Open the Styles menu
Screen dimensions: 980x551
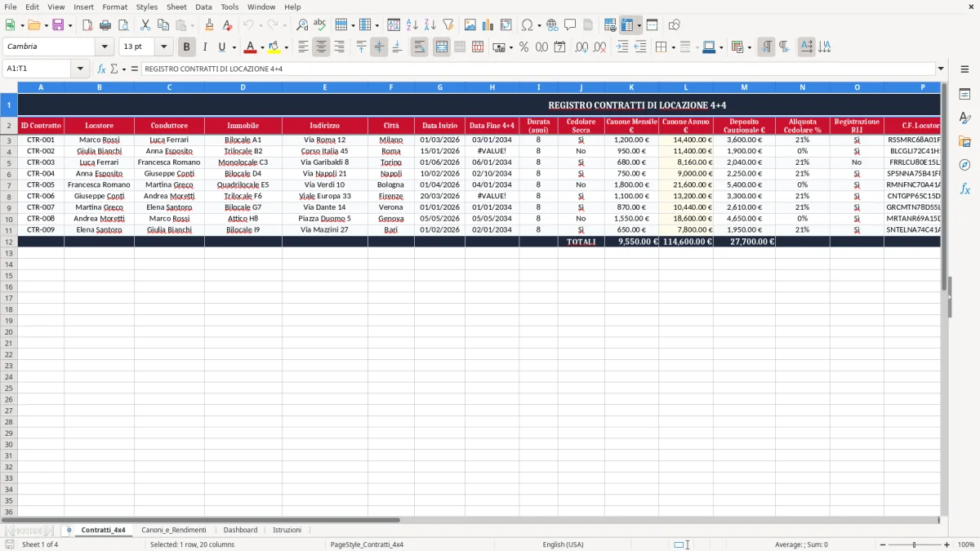click(147, 7)
